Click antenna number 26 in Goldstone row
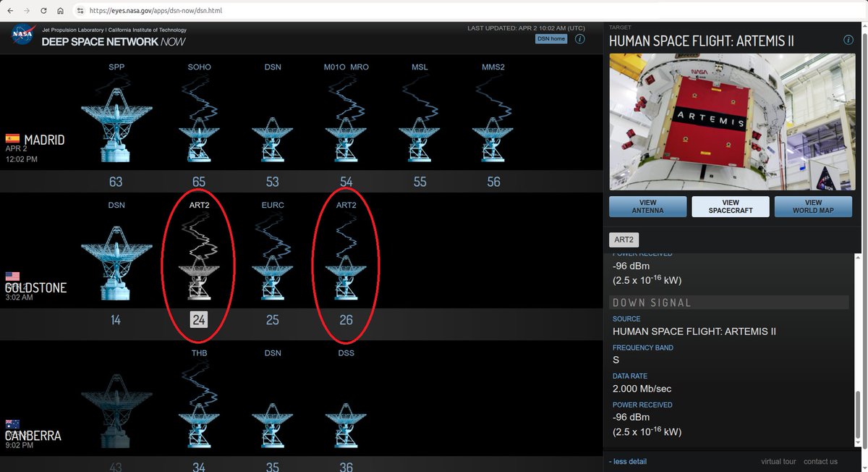868x472 pixels. click(346, 319)
